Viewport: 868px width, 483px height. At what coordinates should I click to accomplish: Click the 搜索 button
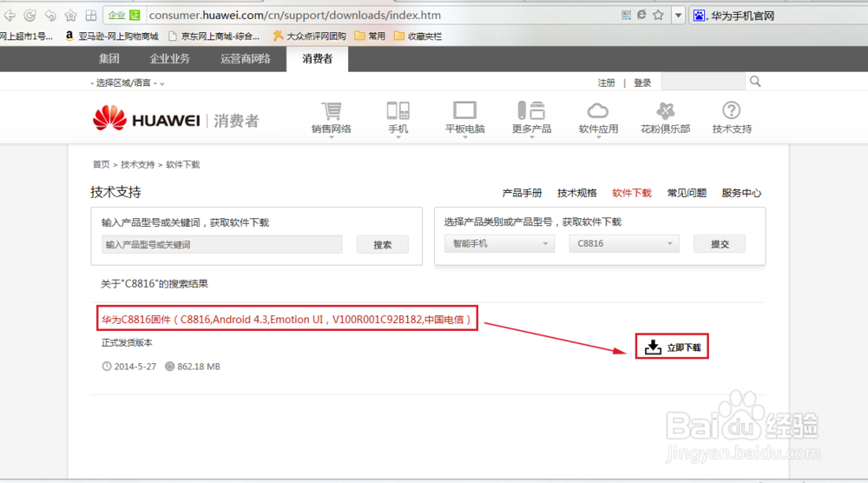coord(383,244)
